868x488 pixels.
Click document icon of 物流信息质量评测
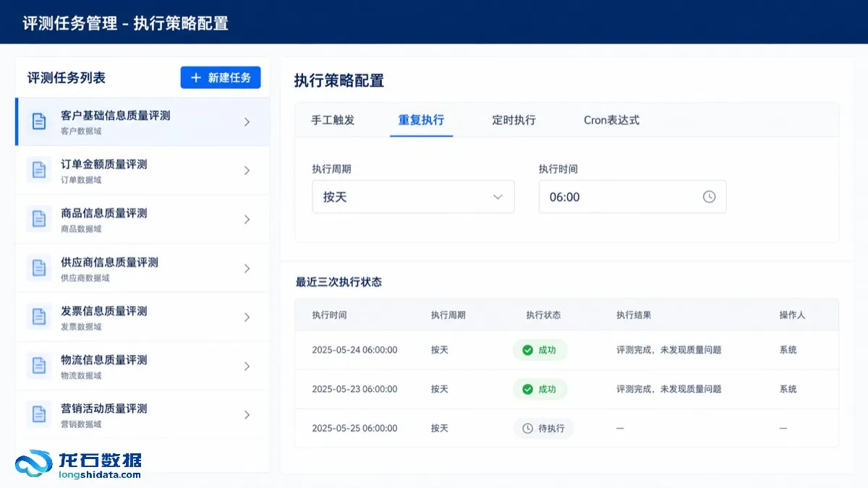click(x=39, y=366)
